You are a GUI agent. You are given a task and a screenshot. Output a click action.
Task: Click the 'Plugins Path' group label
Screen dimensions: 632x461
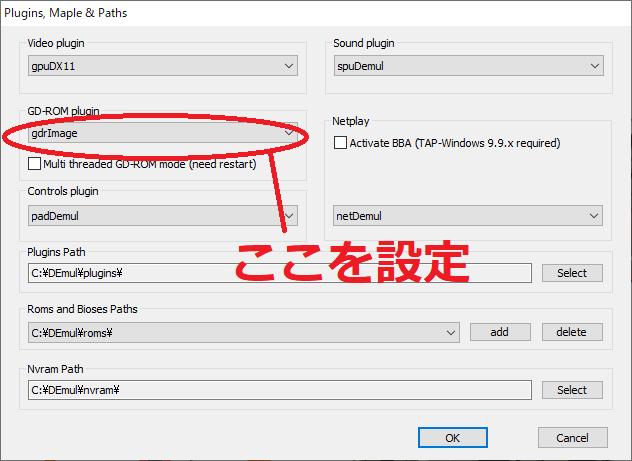point(56,252)
